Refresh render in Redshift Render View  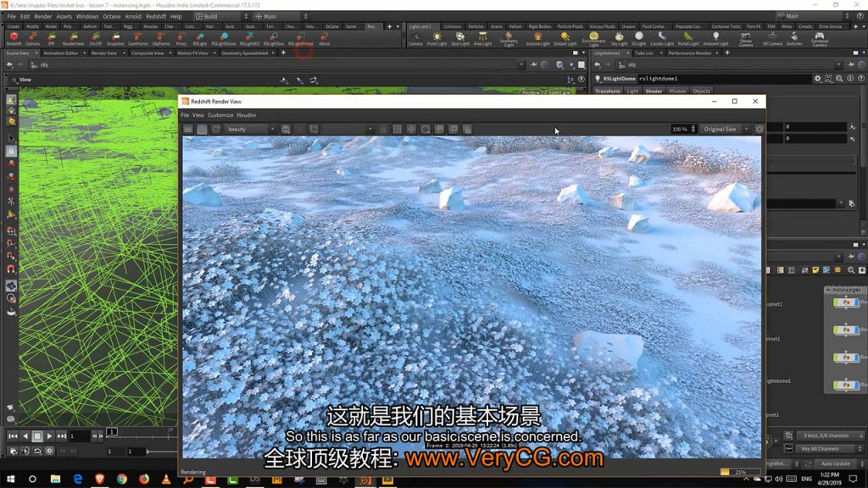tap(216, 129)
